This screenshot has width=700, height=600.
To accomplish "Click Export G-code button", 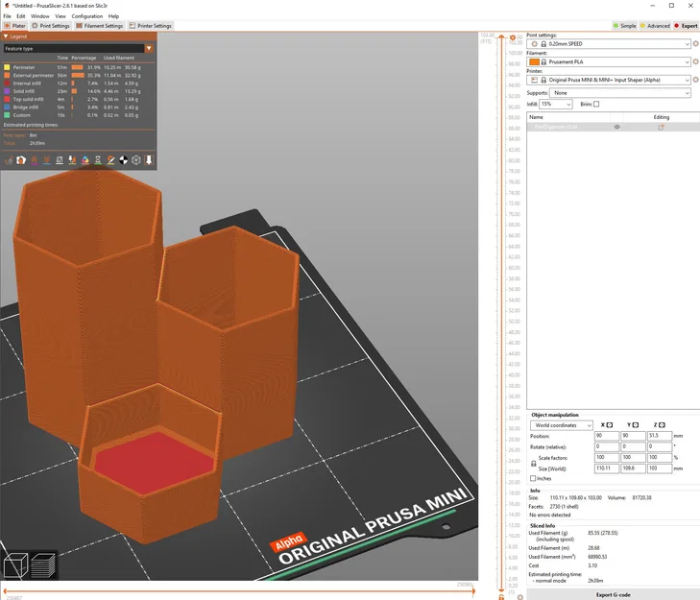I will point(613,594).
